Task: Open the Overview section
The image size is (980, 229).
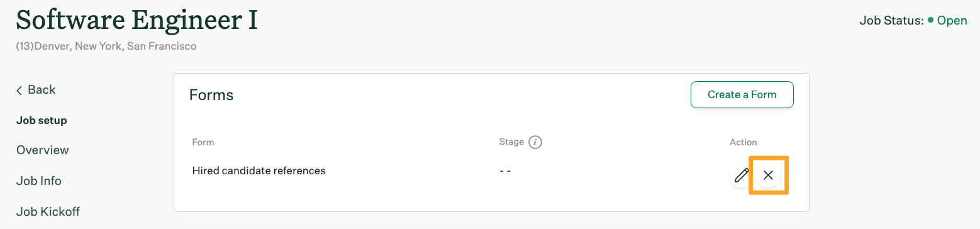Action: click(43, 150)
